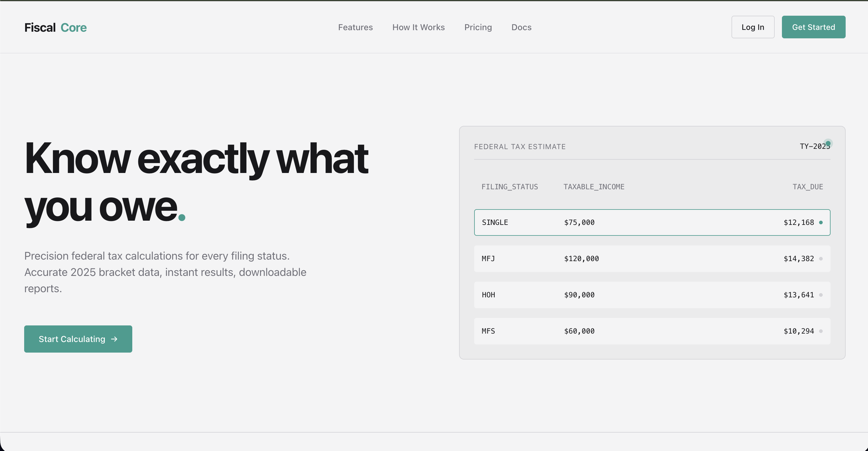Select the MFJ filing status row

(652, 259)
